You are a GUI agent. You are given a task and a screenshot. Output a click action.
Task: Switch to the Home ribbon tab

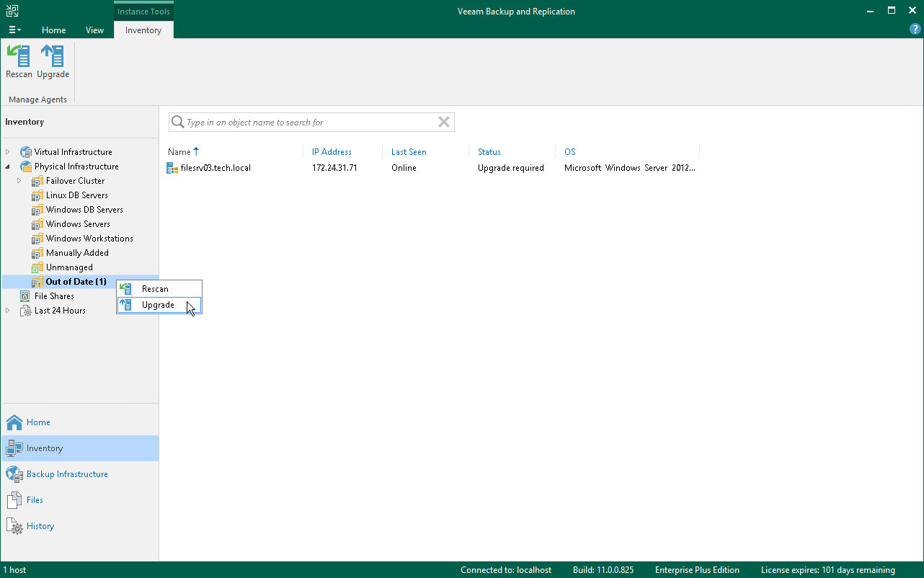[53, 30]
